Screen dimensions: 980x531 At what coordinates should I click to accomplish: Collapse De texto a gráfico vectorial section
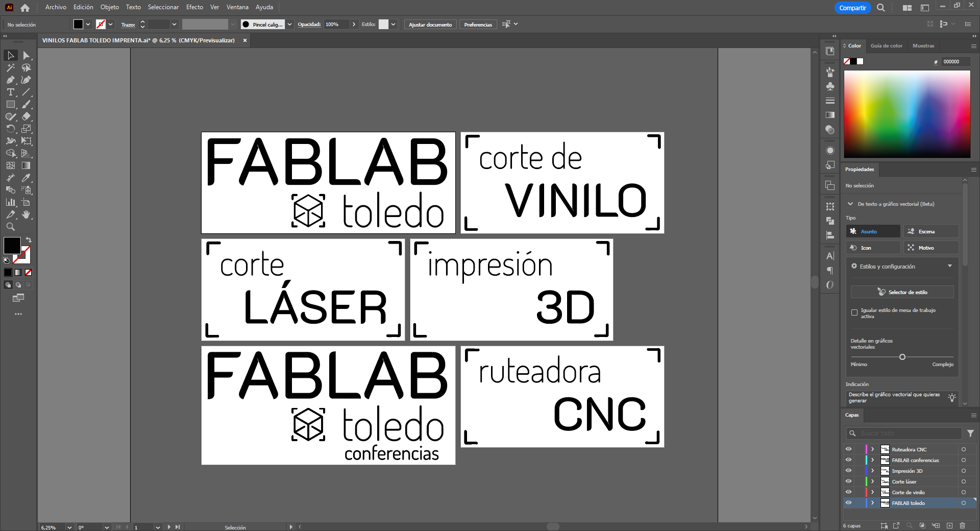pos(850,204)
